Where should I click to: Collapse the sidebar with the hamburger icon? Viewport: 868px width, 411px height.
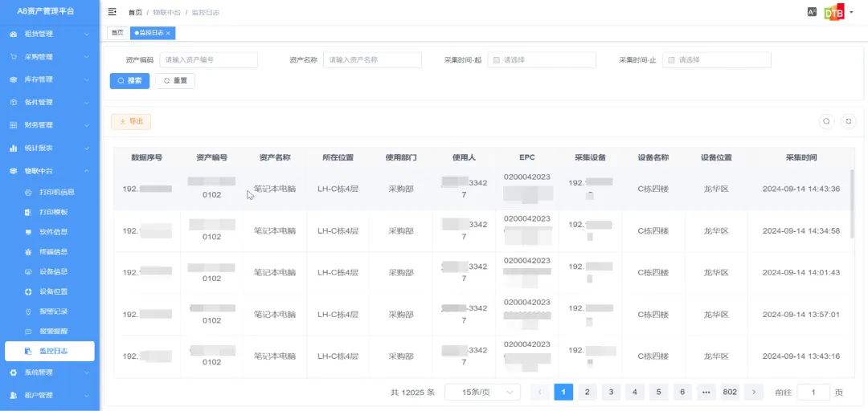pyautogui.click(x=112, y=12)
